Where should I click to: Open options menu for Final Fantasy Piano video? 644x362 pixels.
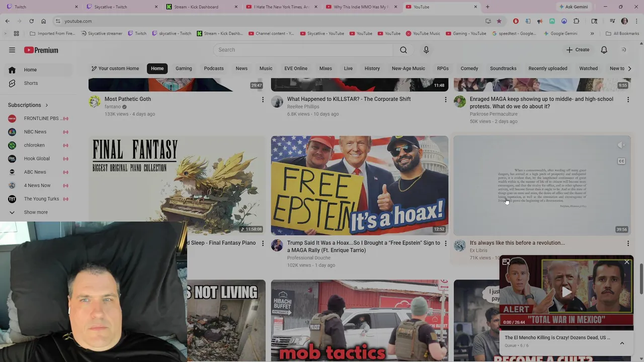263,243
